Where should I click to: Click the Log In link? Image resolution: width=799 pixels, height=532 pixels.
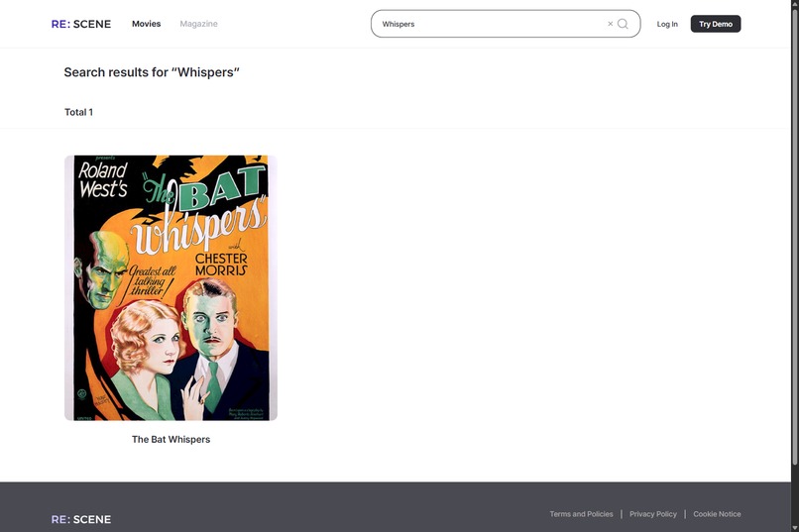(667, 24)
